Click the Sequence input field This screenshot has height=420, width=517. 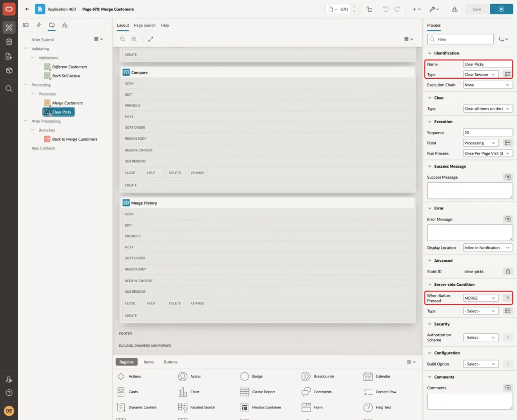point(488,133)
